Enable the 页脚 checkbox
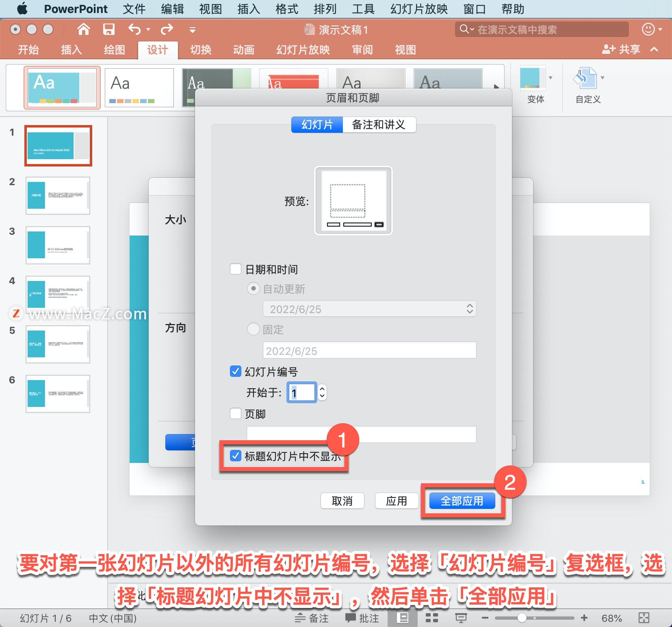 pyautogui.click(x=236, y=413)
